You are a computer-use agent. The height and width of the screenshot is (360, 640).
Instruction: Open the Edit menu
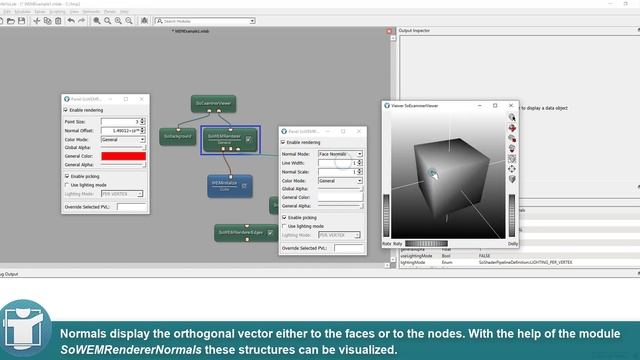pos(7,11)
